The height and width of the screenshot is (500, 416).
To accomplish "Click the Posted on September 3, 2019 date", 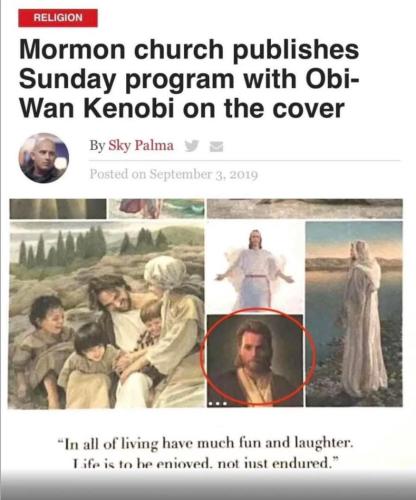I will (174, 174).
